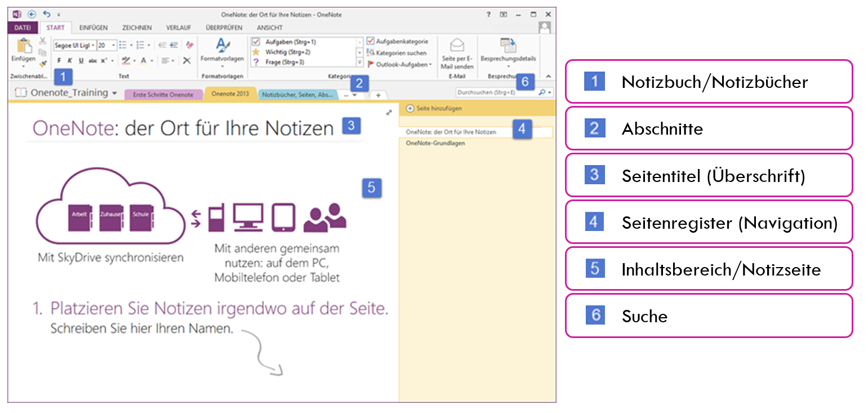Open Formatvorlagen styles gallery
The height and width of the screenshot is (413, 868).
tap(222, 52)
